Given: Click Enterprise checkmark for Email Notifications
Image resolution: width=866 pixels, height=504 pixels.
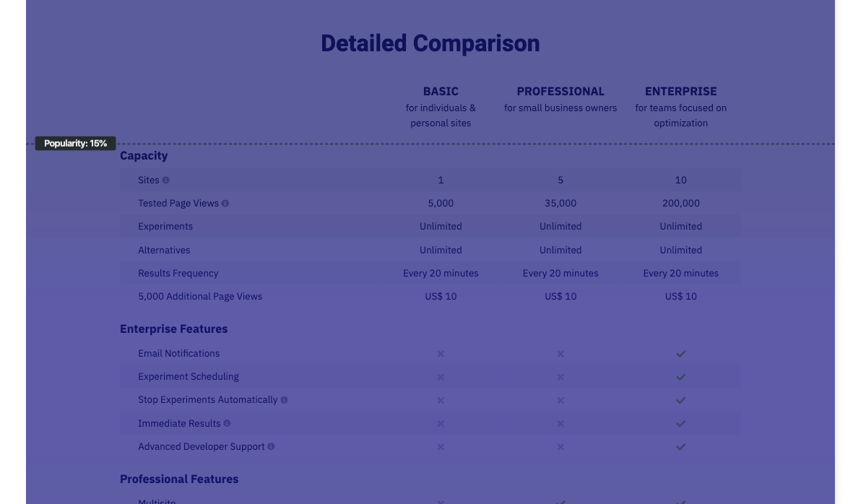Looking at the screenshot, I should (x=680, y=354).
